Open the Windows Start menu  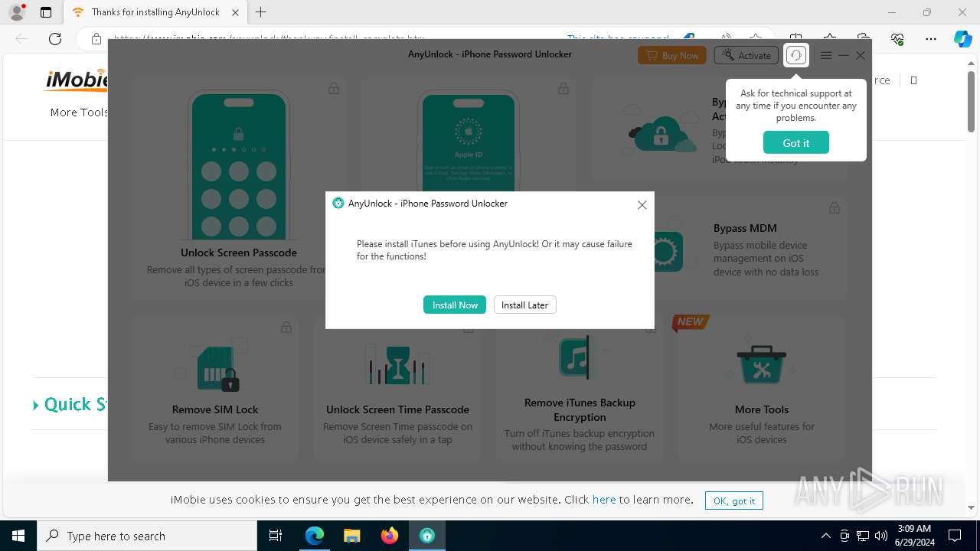[x=18, y=536]
